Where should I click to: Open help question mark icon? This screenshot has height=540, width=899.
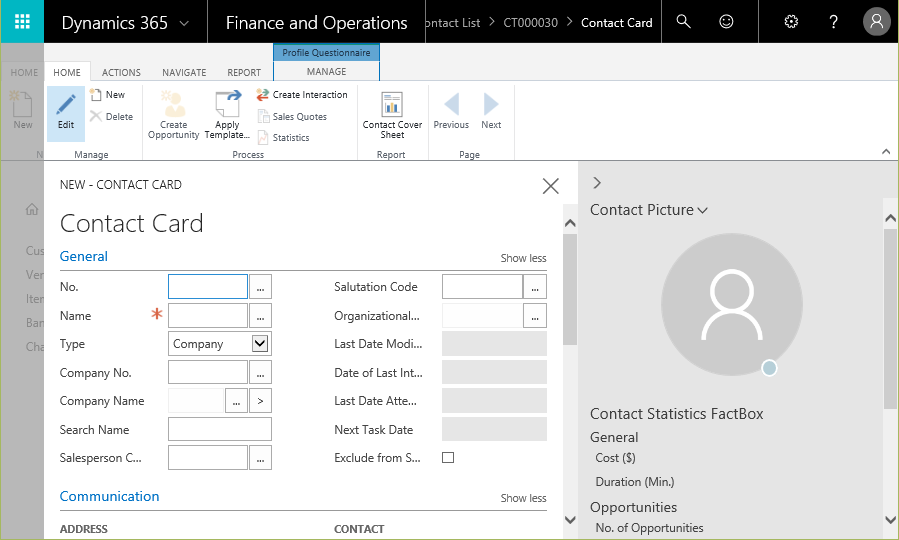pos(834,22)
